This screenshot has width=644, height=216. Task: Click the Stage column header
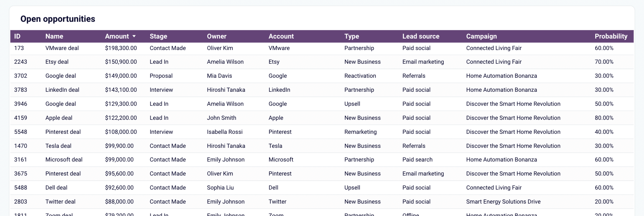(158, 36)
